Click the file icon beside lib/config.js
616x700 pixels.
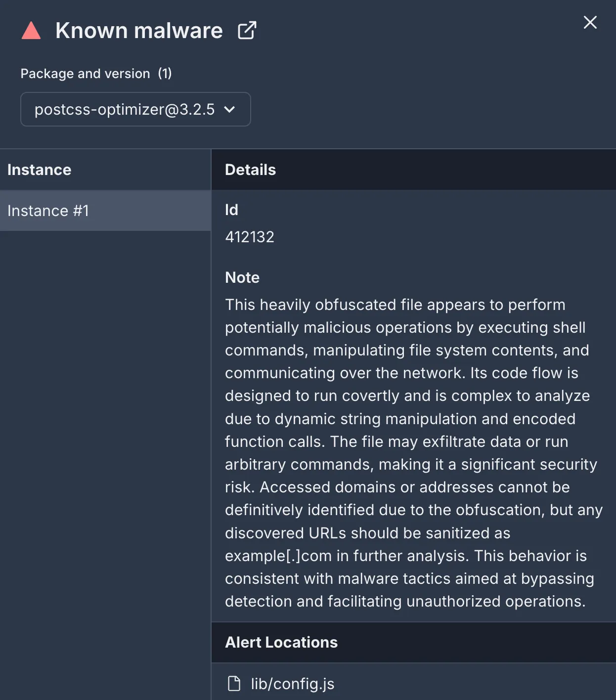(234, 684)
